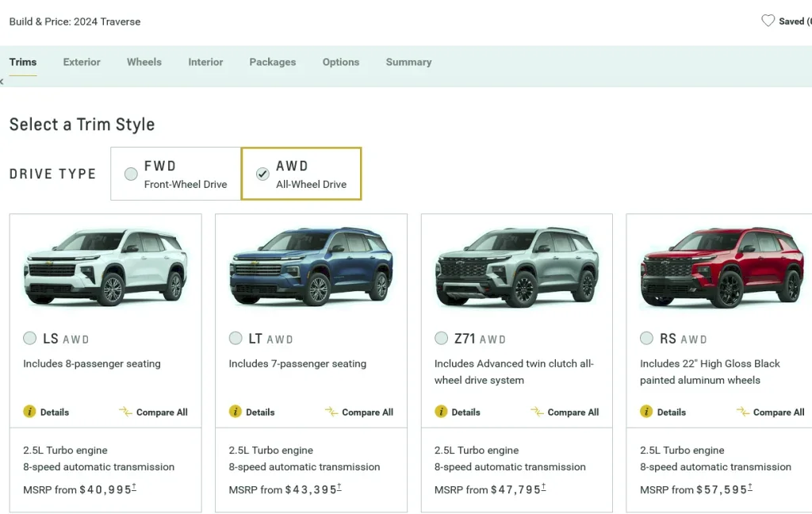Click Compare All on LT AWD card
Viewport: 812px width, 514px height.
pyautogui.click(x=367, y=412)
